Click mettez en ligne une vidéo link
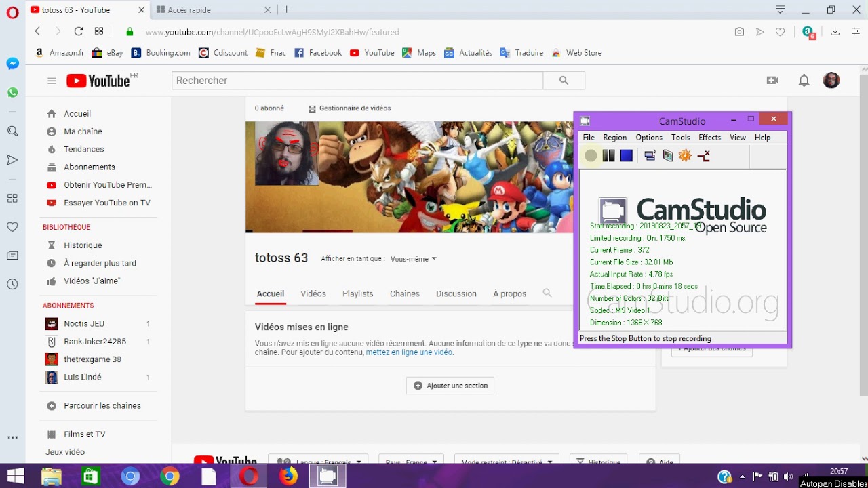 (409, 352)
